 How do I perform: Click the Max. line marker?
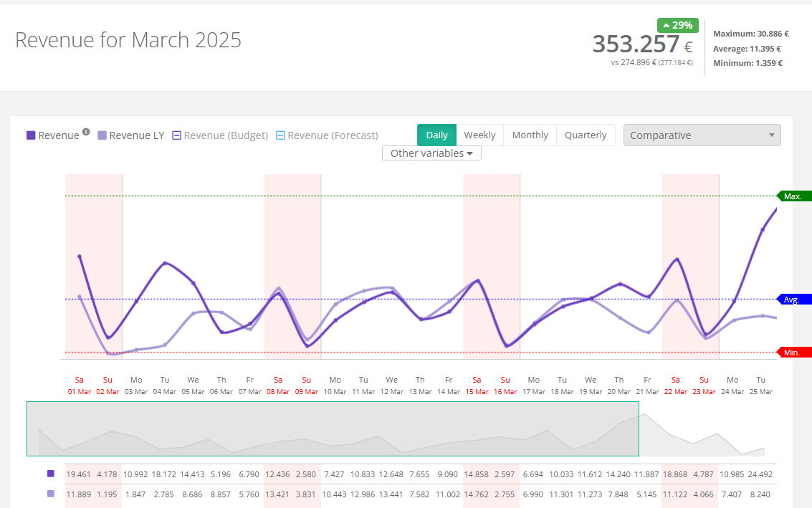pyautogui.click(x=794, y=196)
